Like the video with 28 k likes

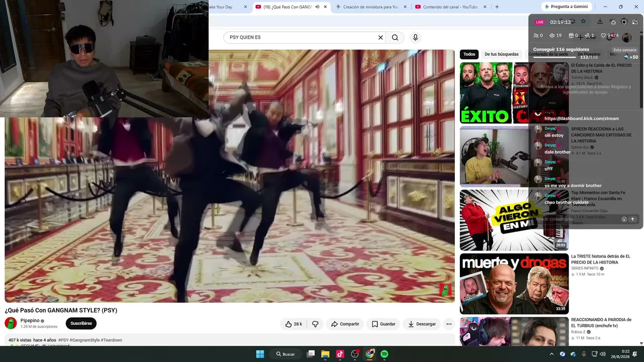tap(294, 324)
